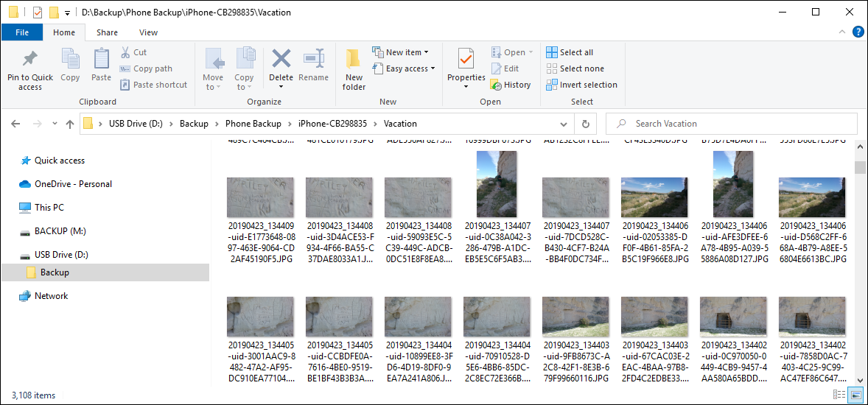
Task: Switch to the View ribbon tab
Action: click(x=148, y=32)
